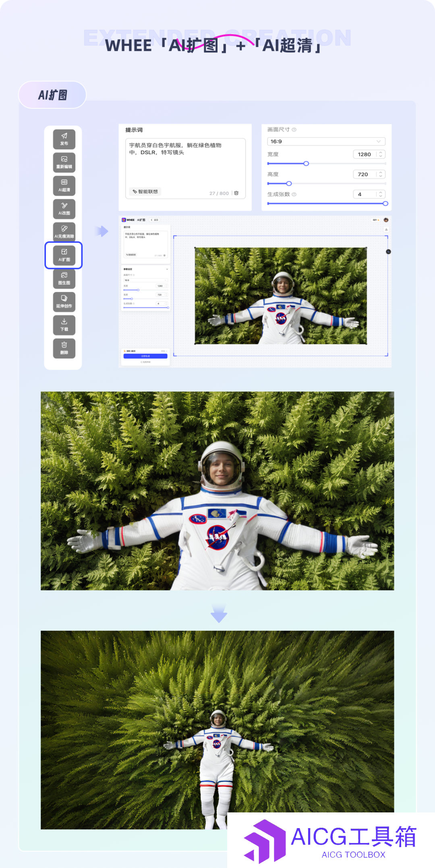
Task: Click the 宽度 slider handle
Action: click(x=306, y=164)
